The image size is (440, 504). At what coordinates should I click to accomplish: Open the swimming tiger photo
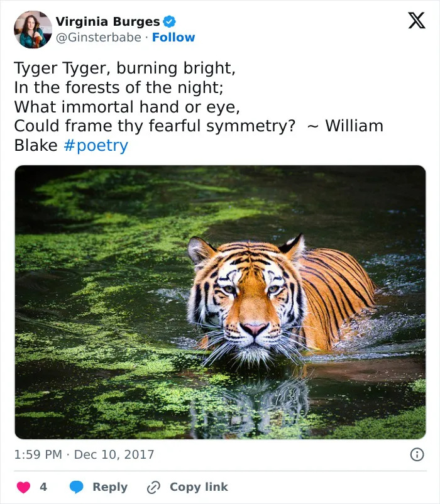[x=220, y=302]
